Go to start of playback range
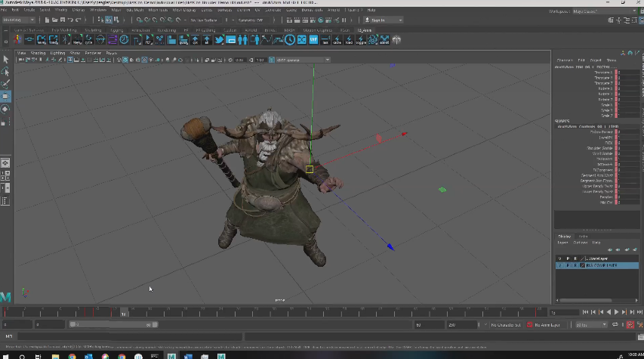Image resolution: width=644 pixels, height=359 pixels. [585, 313]
